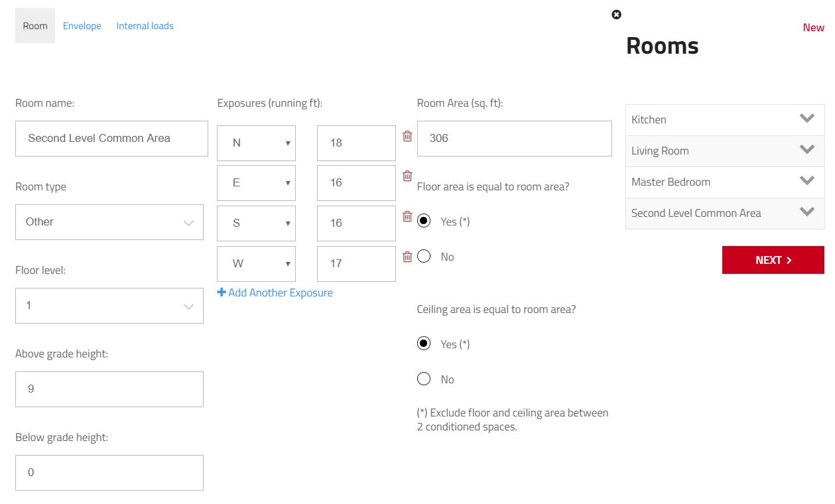Expand the Kitchen room chevron
835x504 pixels.
tap(806, 119)
